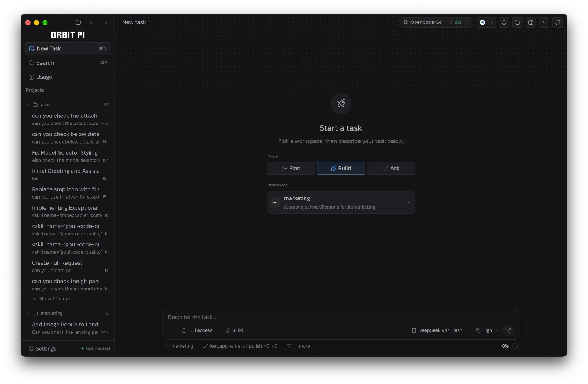Viewport: 588px width, 384px height.
Task: Open the folder icon in the top toolbar
Action: 517,22
